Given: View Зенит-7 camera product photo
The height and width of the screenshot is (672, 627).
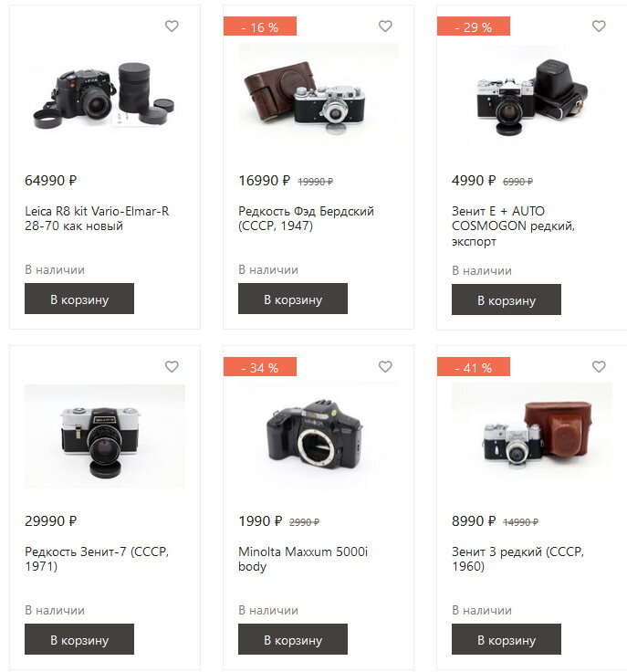Looking at the screenshot, I should coord(105,436).
